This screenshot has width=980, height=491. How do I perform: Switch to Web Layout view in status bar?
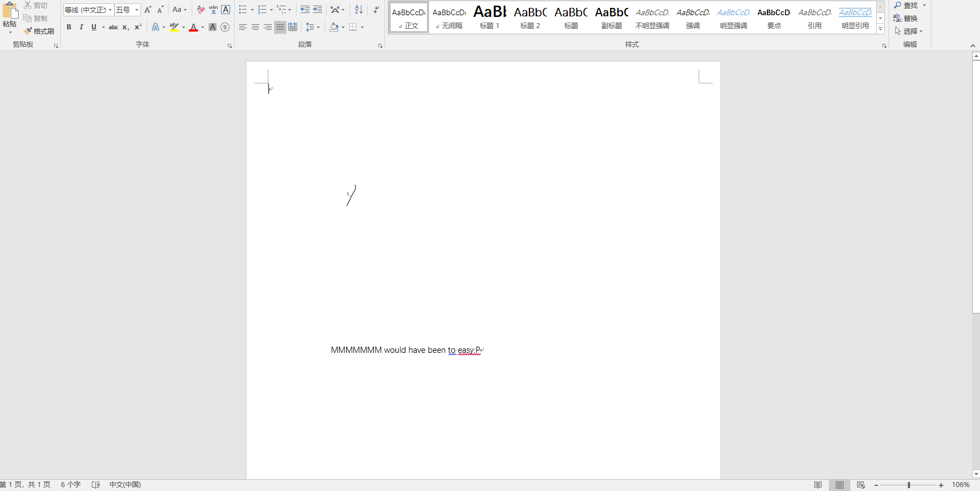[x=860, y=485]
